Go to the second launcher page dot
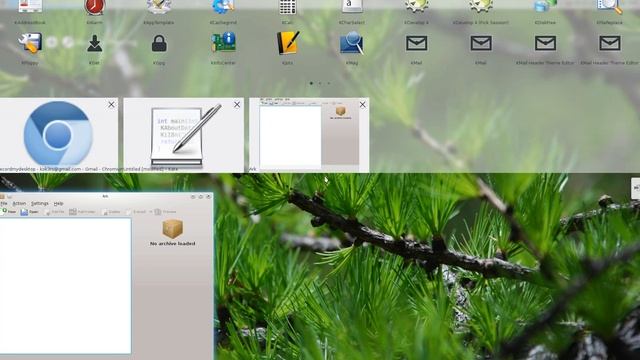 [x=320, y=83]
